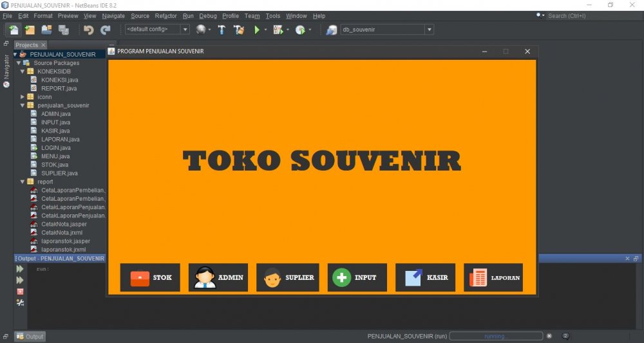Click the STOK button in the app
This screenshot has width=644, height=343.
pos(150,277)
